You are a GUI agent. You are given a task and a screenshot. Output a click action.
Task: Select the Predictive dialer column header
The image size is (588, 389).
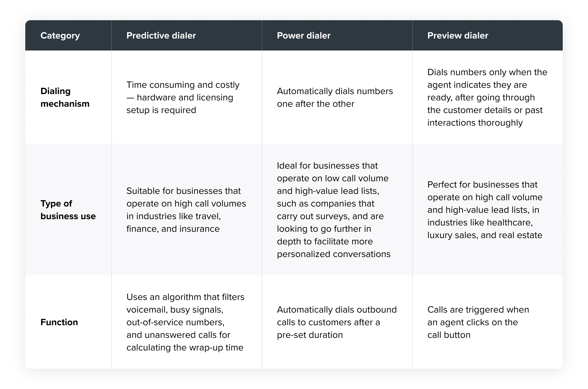pyautogui.click(x=161, y=35)
